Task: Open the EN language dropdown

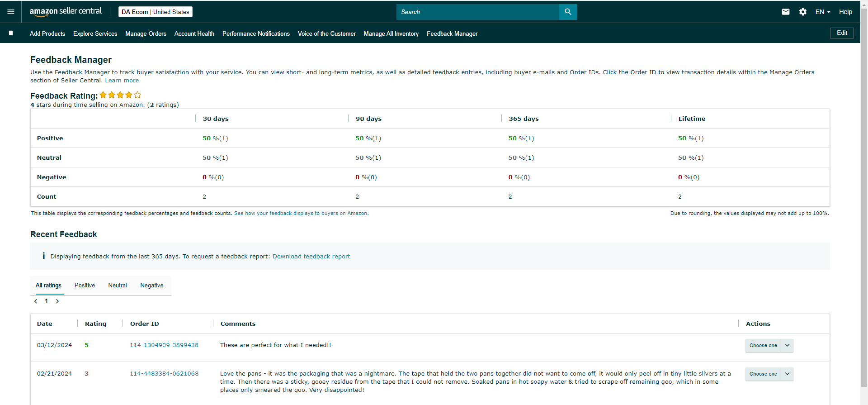Action: [x=823, y=12]
